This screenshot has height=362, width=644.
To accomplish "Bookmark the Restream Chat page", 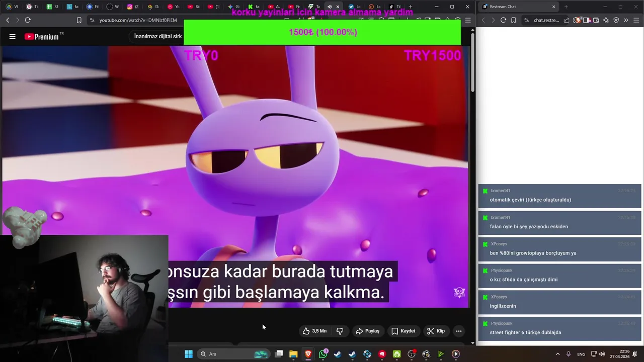I will pyautogui.click(x=513, y=20).
